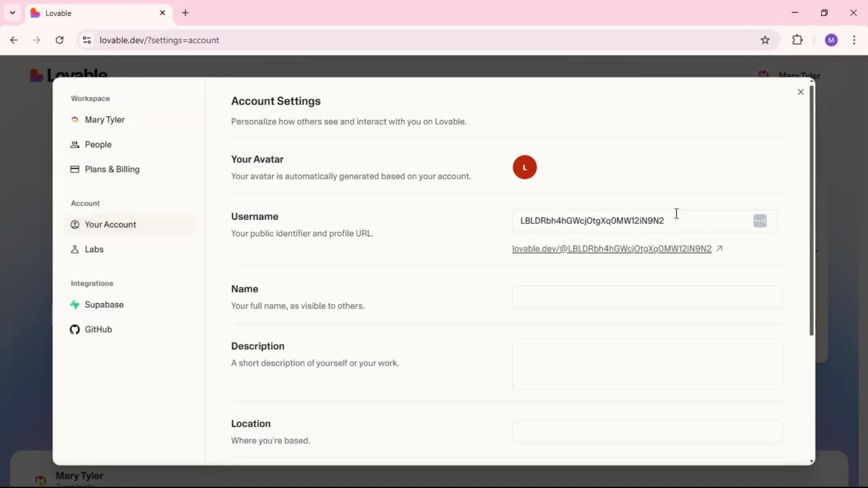
Task: Click the Plans & Billing card icon
Action: point(75,169)
